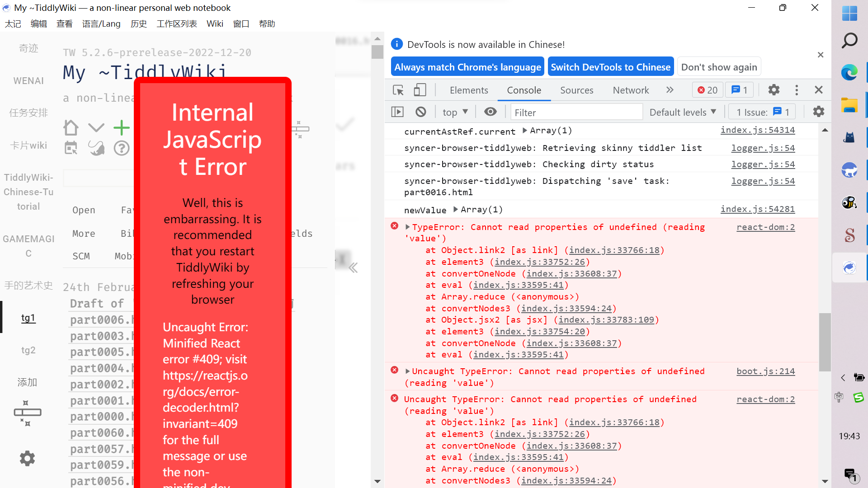The width and height of the screenshot is (868, 488).
Task: Switch to the Console tab
Action: click(524, 90)
